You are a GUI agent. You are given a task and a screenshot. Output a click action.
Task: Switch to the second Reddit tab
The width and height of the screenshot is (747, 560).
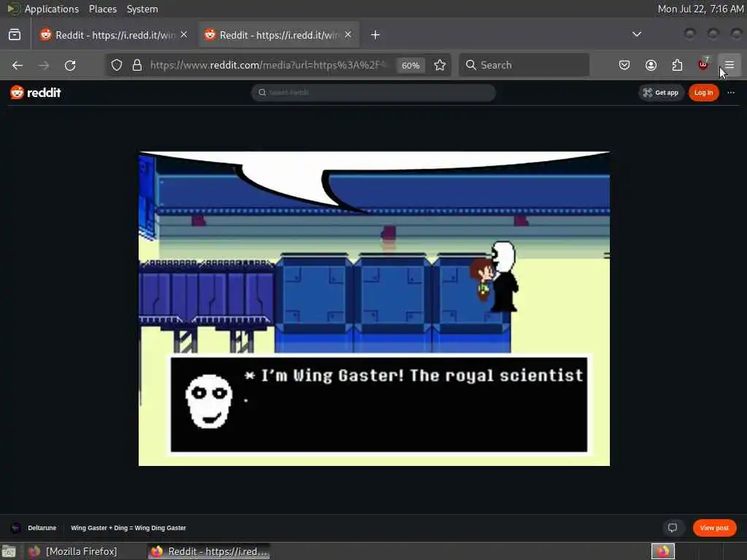pyautogui.click(x=279, y=35)
